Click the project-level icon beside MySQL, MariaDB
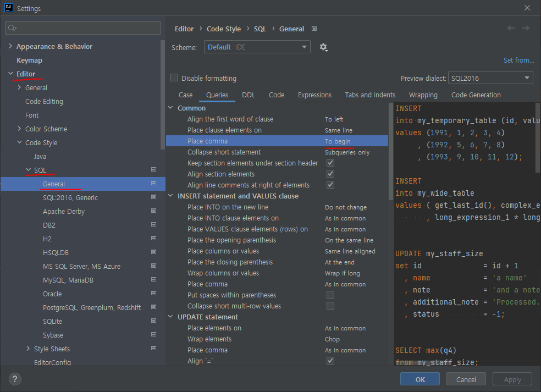 [153, 279]
